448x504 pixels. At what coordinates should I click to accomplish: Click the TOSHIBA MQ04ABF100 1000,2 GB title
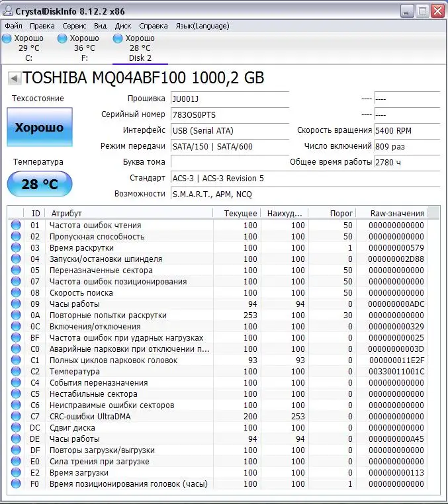tap(144, 78)
